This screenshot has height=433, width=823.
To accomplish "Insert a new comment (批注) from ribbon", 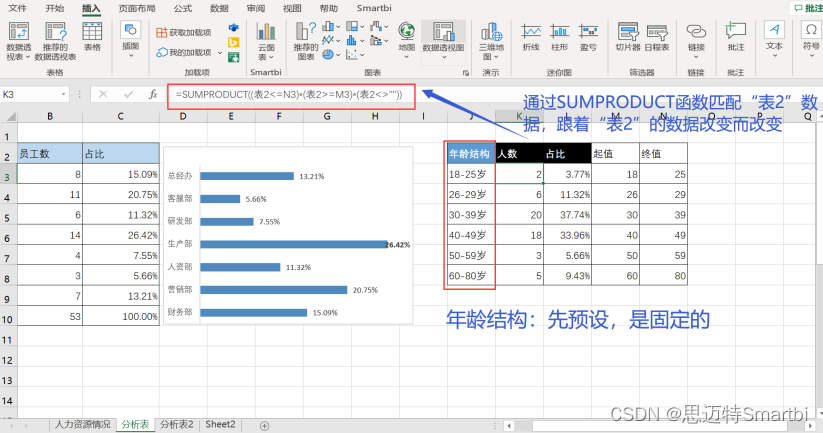I will [x=736, y=37].
